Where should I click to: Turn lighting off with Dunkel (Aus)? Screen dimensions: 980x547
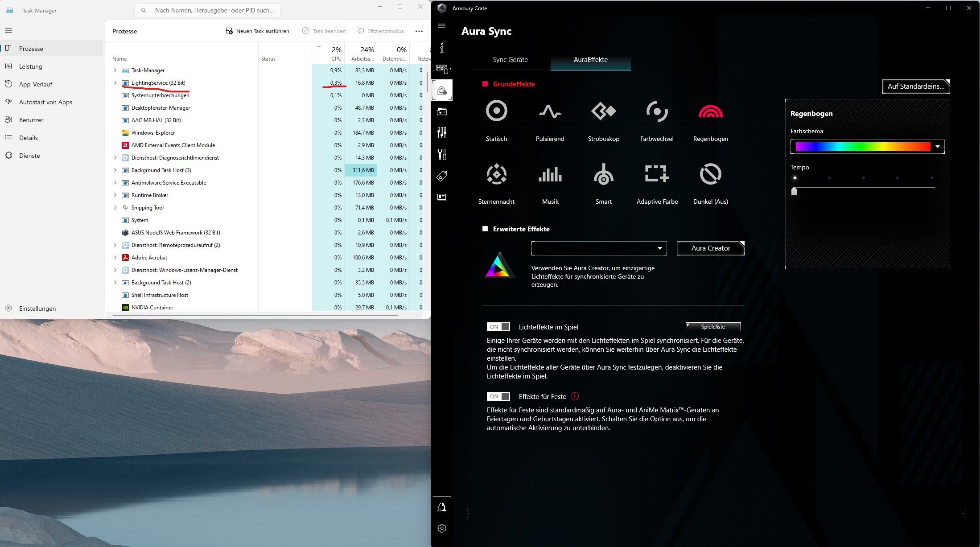(x=710, y=174)
